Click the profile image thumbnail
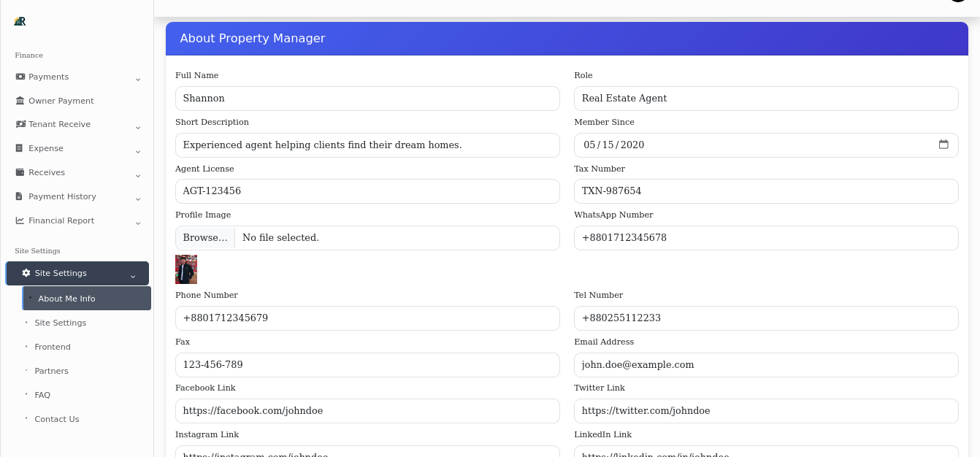 186,269
